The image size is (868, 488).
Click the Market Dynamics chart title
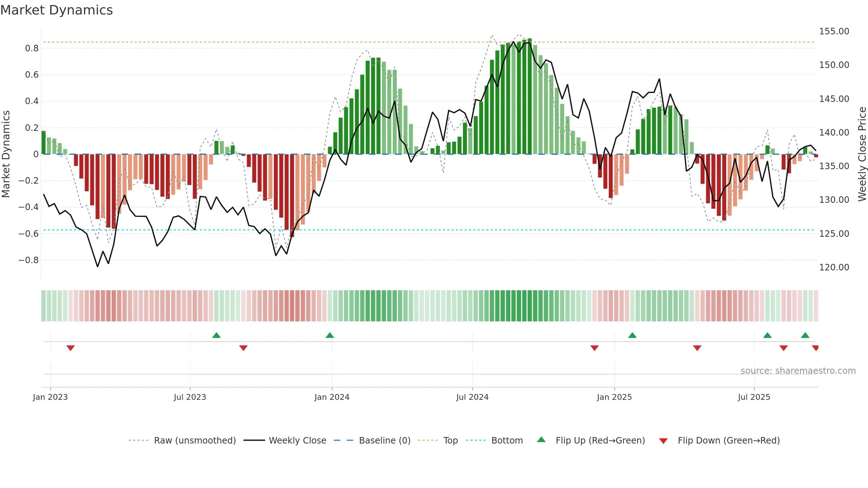57,10
